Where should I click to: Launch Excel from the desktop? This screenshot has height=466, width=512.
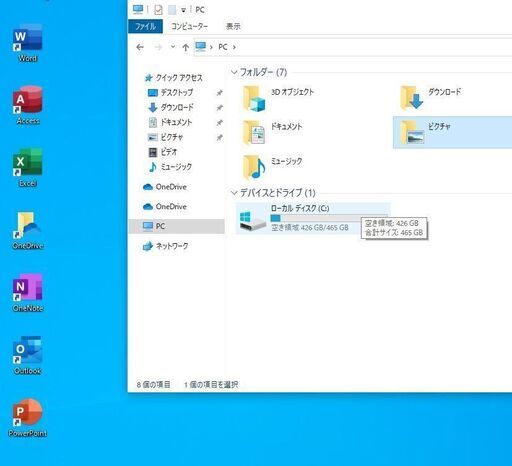coord(28,168)
